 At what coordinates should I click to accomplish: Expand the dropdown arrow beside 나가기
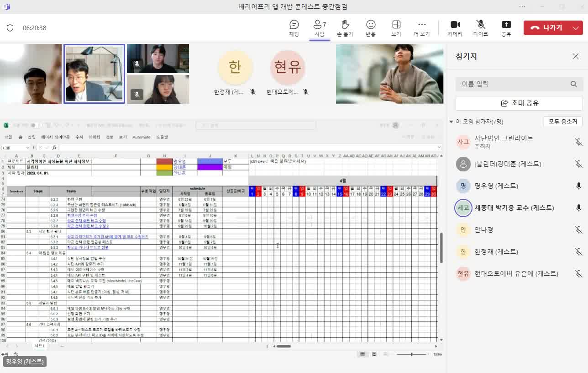pyautogui.click(x=576, y=28)
